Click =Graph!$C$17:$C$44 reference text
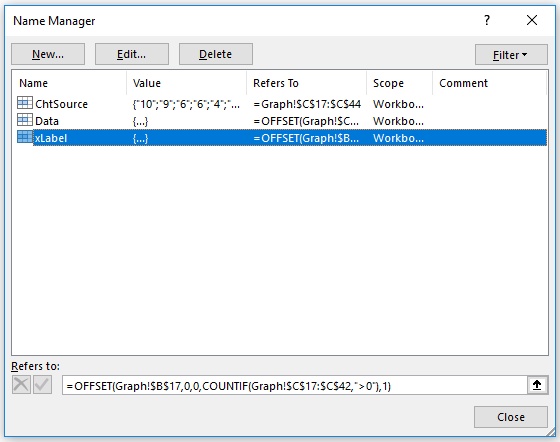This screenshot has height=442, width=560. click(x=307, y=104)
